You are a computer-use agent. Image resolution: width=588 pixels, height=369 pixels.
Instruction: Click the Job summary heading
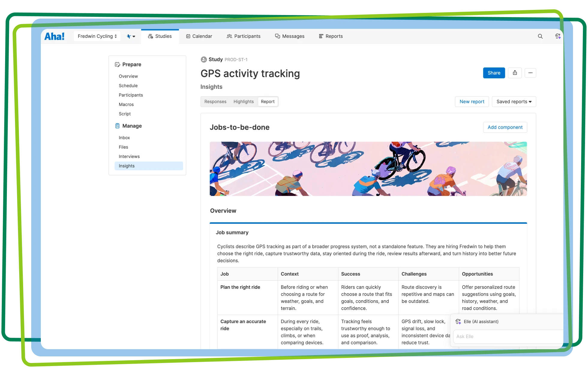pyautogui.click(x=232, y=232)
